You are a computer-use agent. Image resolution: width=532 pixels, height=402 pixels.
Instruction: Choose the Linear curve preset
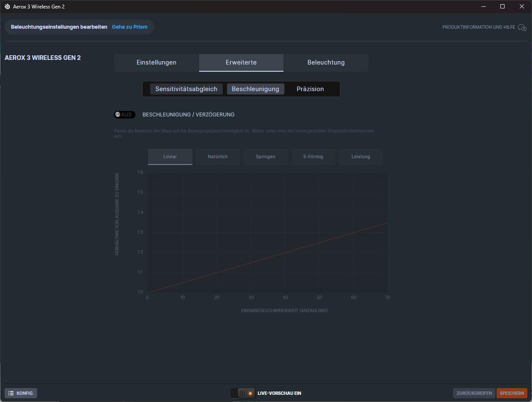tap(170, 156)
